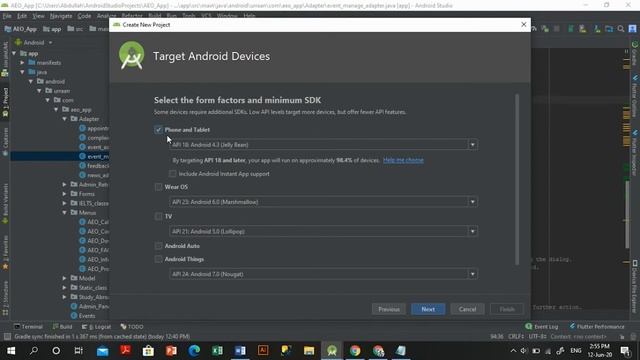Image resolution: width=640 pixels, height=360 pixels.
Task: Click the Search Everywhere magnifier icon
Action: point(620,29)
